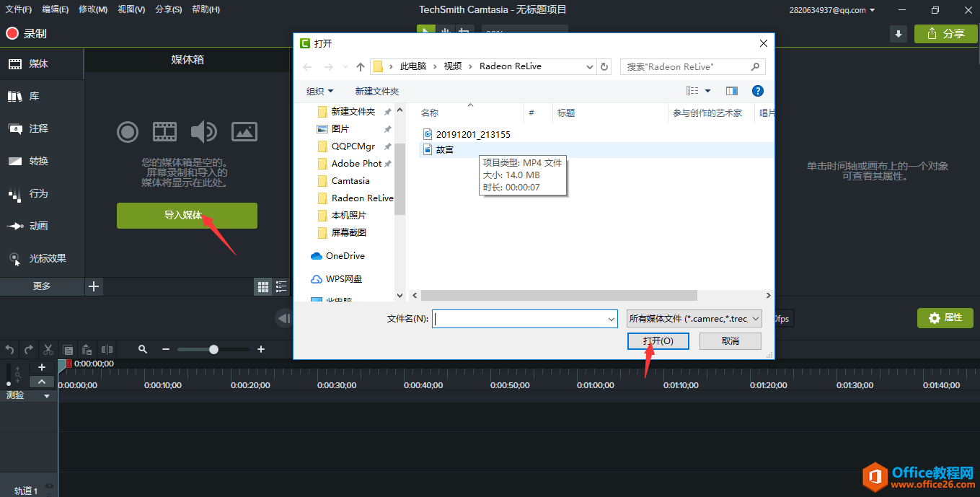Click the plus icon below the media bin

94,286
